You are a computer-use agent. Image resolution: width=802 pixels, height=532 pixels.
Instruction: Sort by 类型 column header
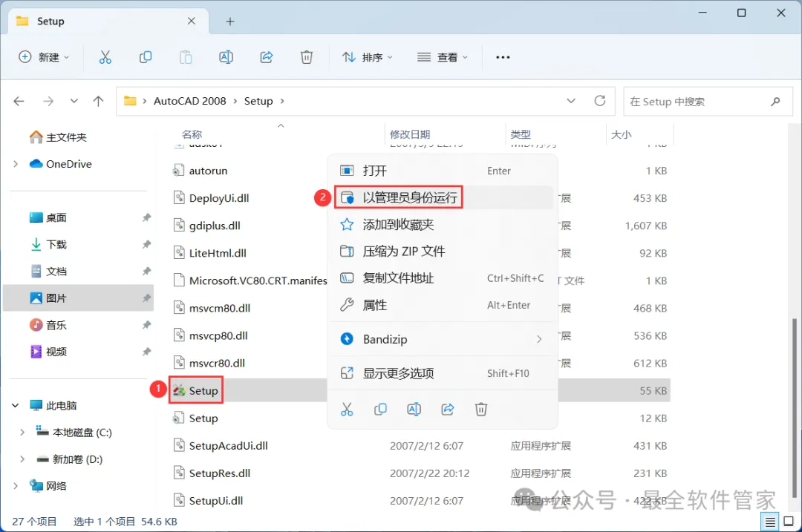tap(520, 134)
